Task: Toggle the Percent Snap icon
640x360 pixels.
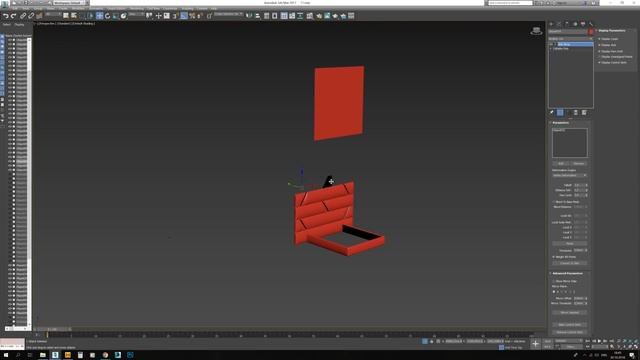Action: pos(192,16)
